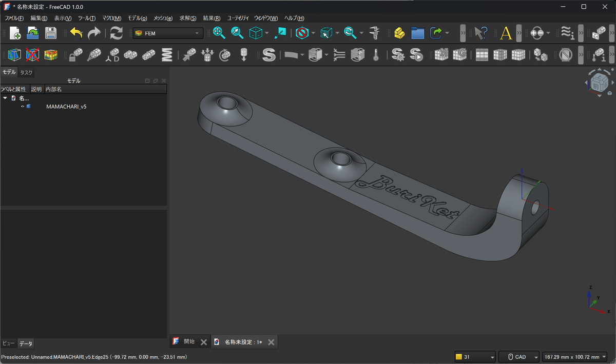Toggle visibility of MAMACHARI_v5 with the eye icon
616x364 pixels.
click(23, 107)
